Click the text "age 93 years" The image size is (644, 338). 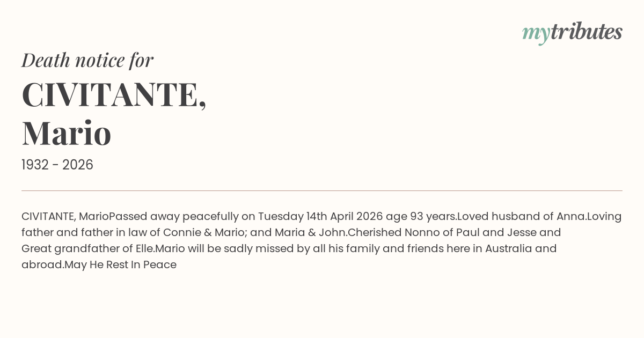tap(421, 217)
